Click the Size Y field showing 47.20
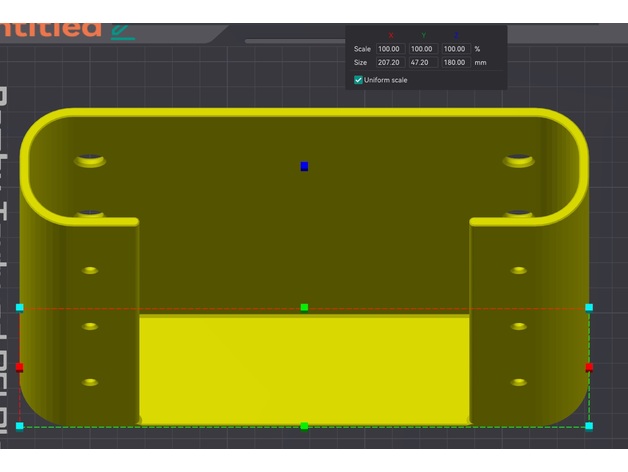The height and width of the screenshot is (472, 628). (424, 62)
